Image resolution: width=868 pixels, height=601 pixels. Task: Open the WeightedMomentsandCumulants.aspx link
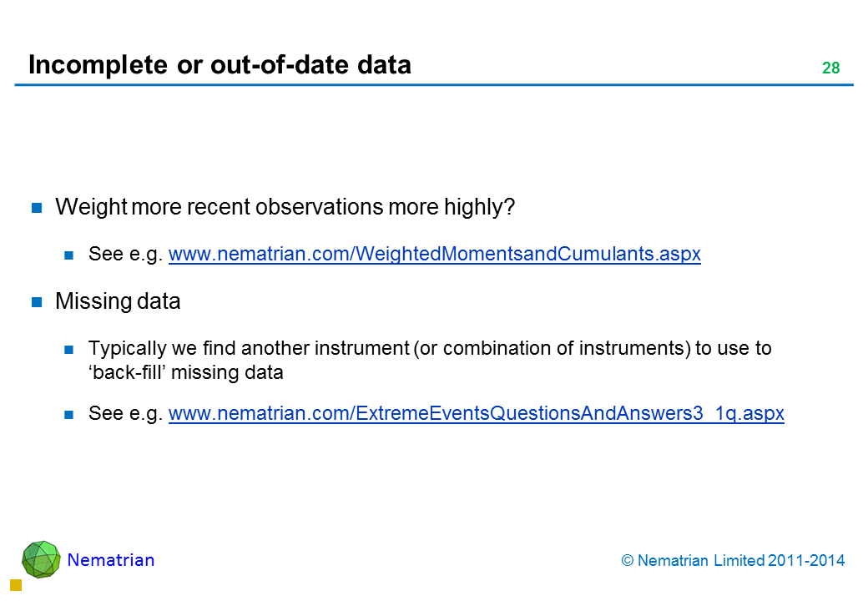point(434,255)
